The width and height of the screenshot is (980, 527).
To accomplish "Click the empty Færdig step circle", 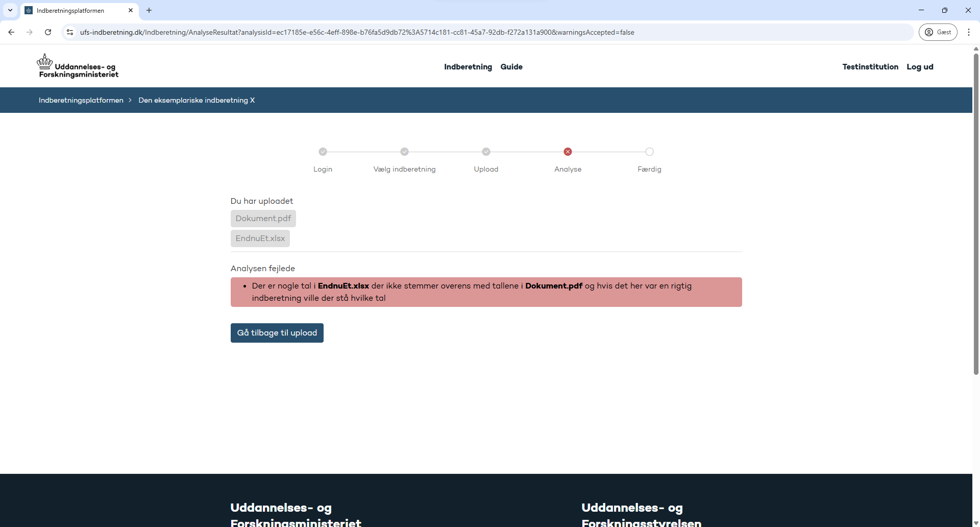I will tap(649, 152).
